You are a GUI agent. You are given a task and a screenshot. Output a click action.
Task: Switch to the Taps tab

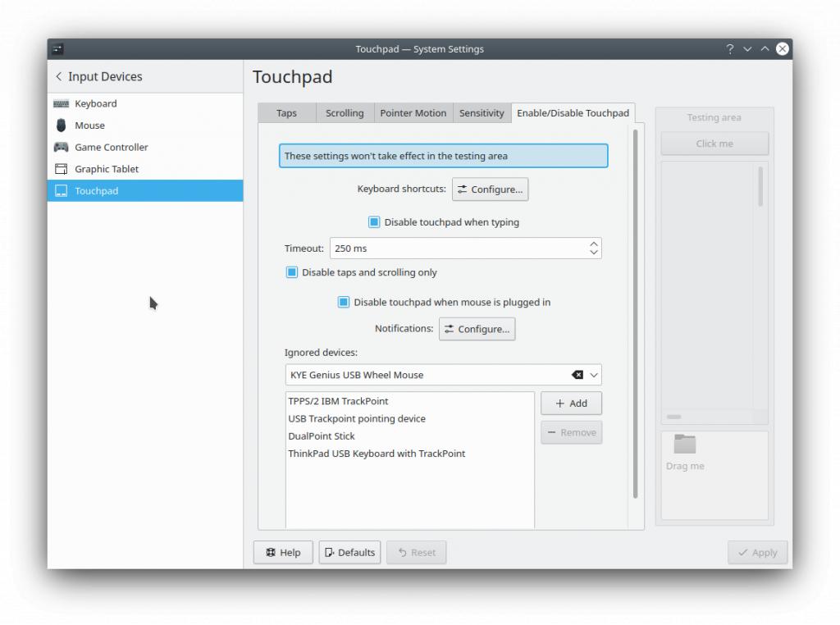286,113
